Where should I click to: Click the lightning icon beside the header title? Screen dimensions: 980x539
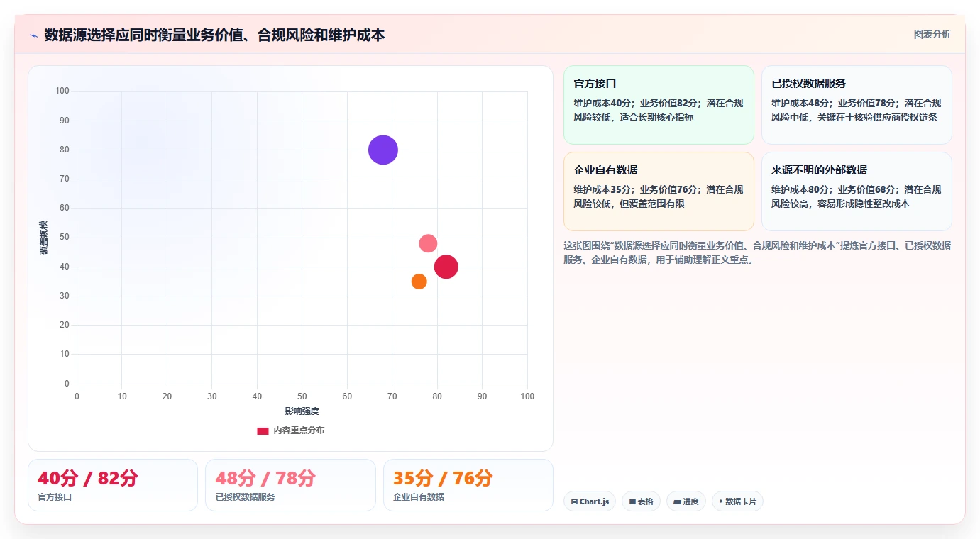click(33, 35)
